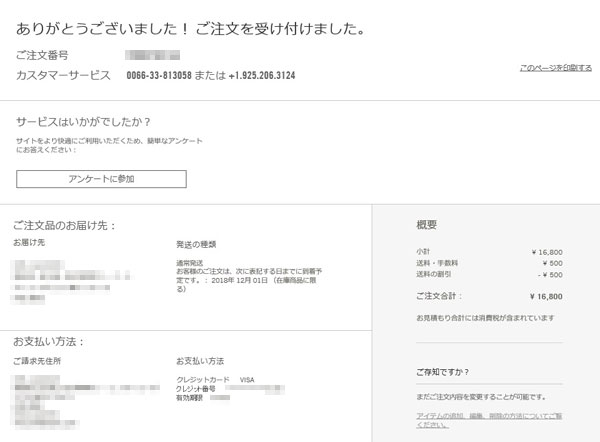Viewport: 600px width, 442px height.
Task: Click the 概要 summary heading
Action: 427,225
